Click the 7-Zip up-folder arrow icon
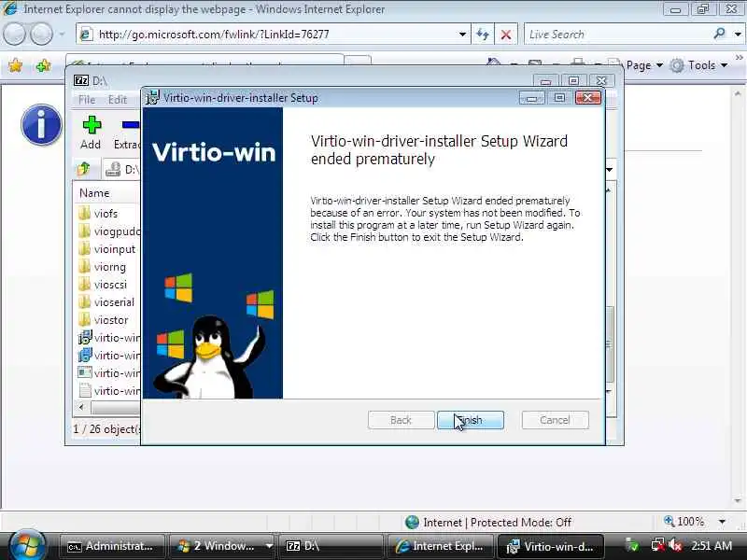The image size is (747, 560). click(x=84, y=169)
